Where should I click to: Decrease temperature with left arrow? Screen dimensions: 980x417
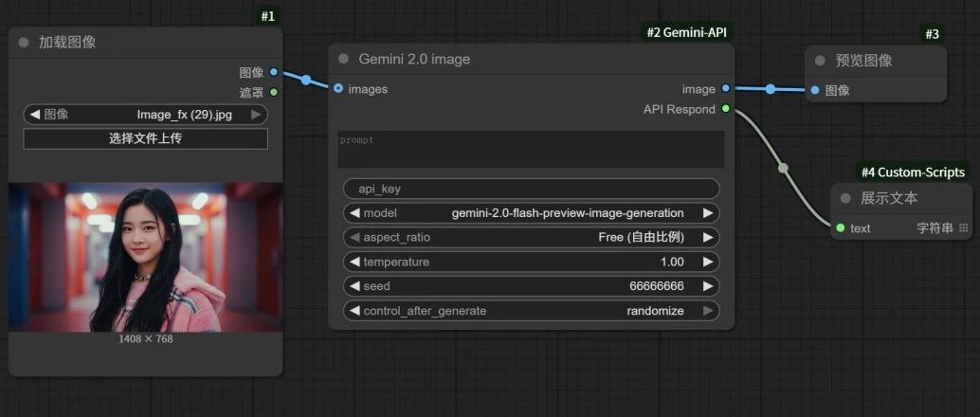(x=354, y=262)
